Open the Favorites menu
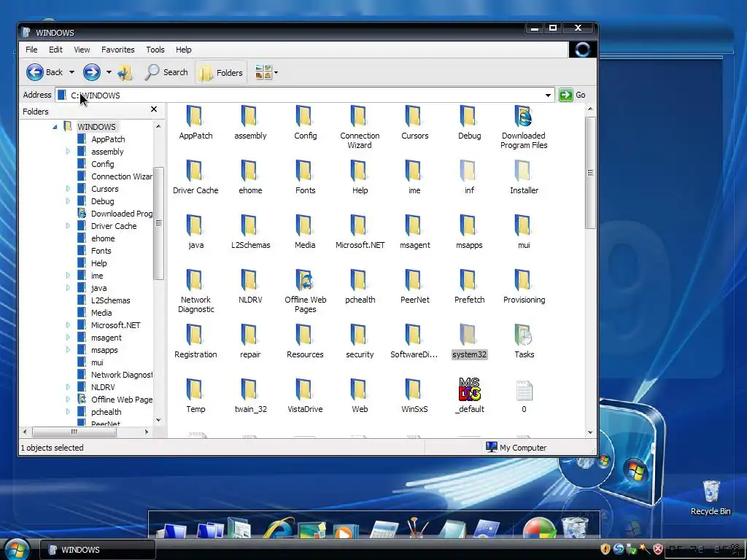Viewport: 747px width, 560px height. (117, 50)
